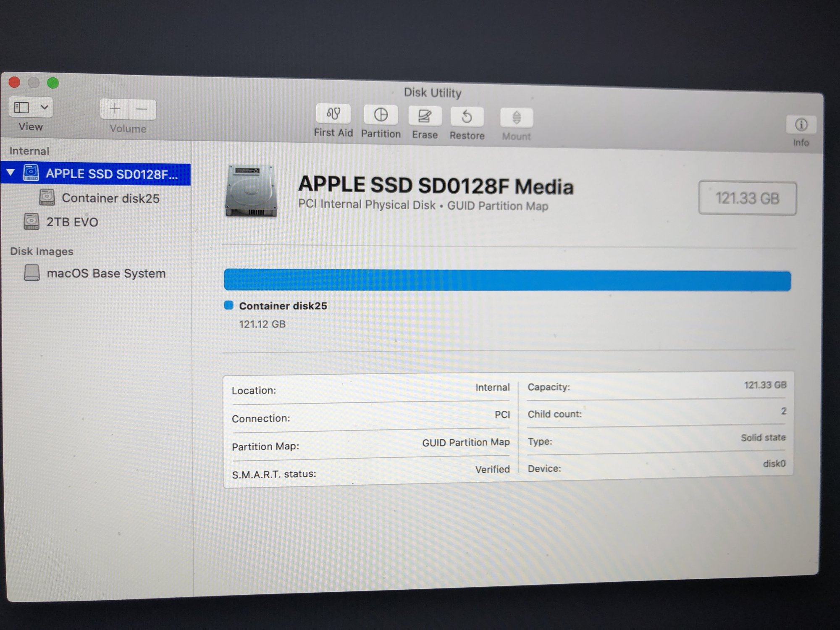
Task: Zoom the window with the green button
Action: pyautogui.click(x=53, y=83)
